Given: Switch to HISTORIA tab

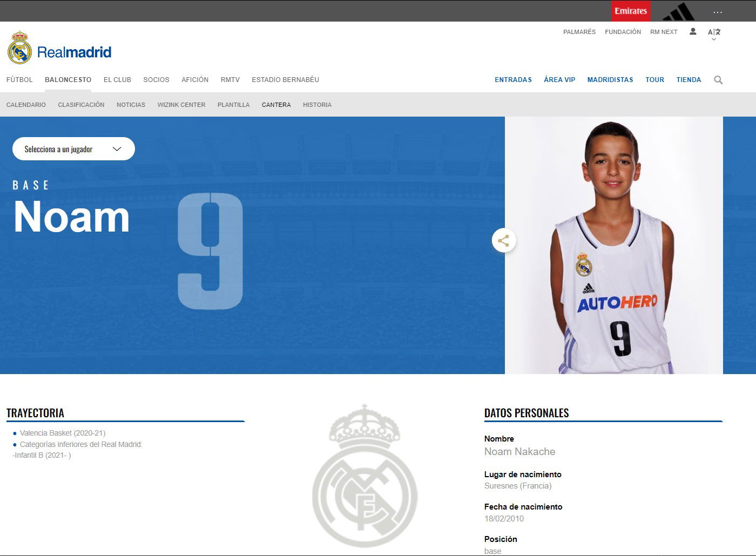Looking at the screenshot, I should point(317,105).
